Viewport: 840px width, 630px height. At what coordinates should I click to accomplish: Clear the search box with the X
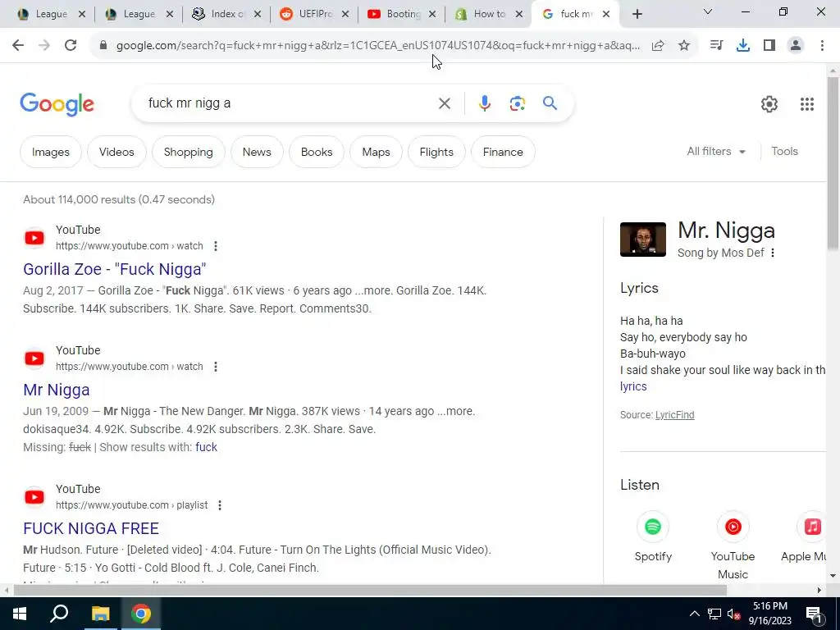pos(444,103)
